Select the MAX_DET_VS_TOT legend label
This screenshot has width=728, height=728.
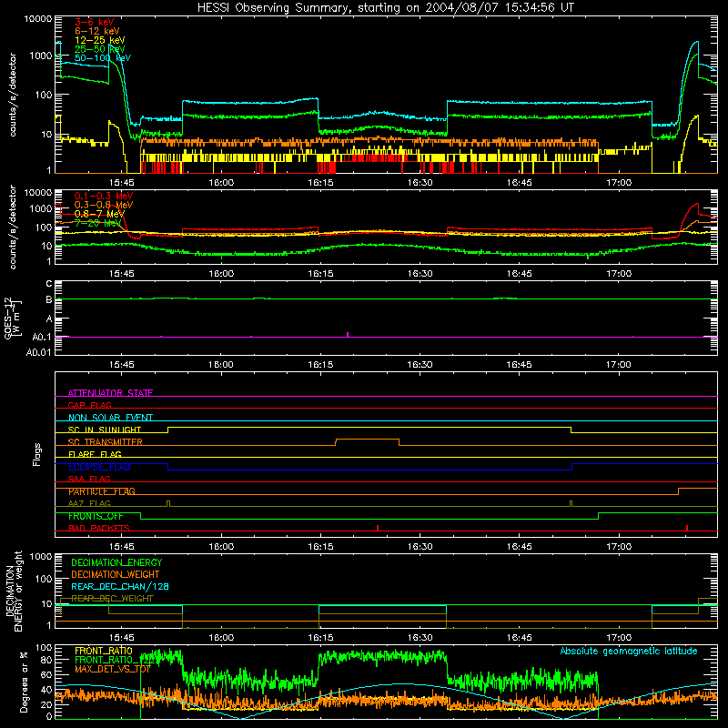pos(113,669)
